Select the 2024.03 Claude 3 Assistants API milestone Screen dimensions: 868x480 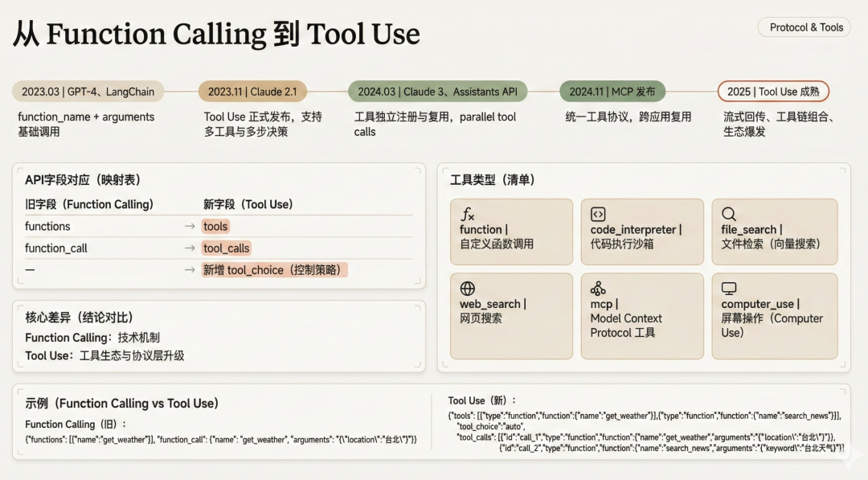coord(437,92)
